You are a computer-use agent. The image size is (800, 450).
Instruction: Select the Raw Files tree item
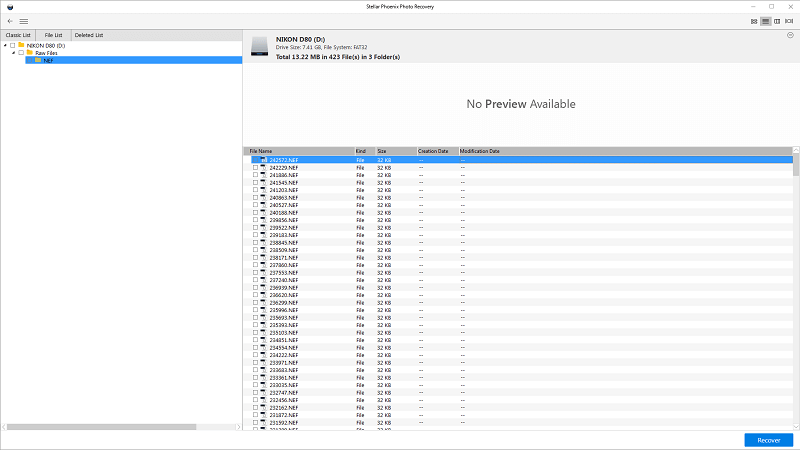(46, 53)
